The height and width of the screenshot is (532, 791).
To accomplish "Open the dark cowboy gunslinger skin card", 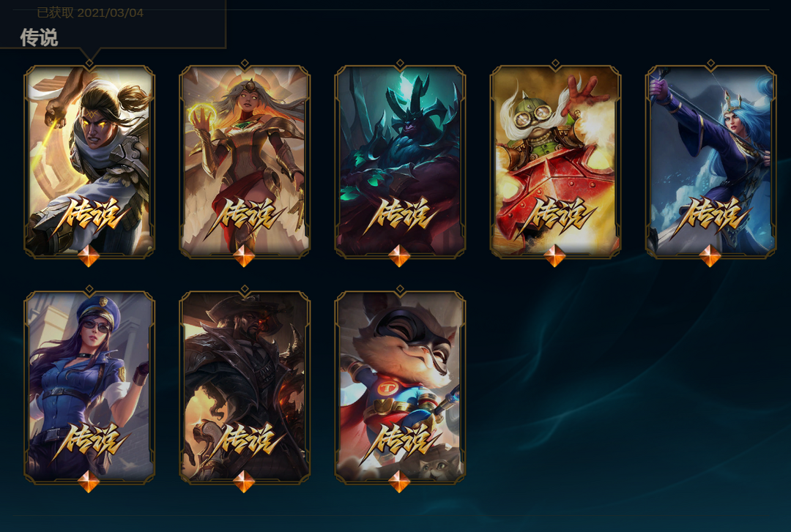I will click(245, 387).
